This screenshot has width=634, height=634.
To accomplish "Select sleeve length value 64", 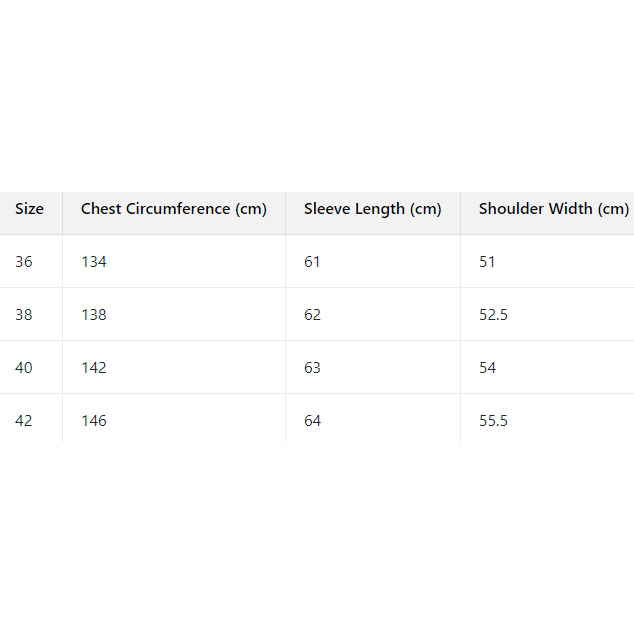I will point(313,421).
